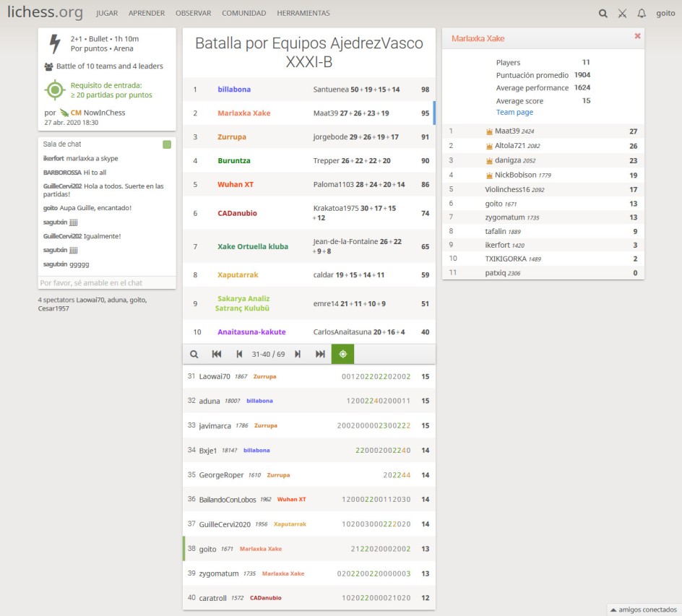
Task: Go to the next standings page
Action: coord(297,354)
